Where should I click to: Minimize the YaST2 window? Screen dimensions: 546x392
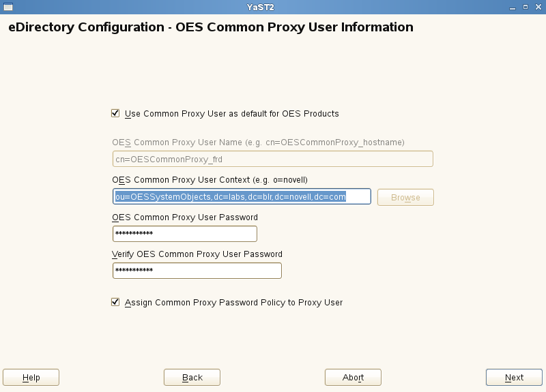click(513, 6)
